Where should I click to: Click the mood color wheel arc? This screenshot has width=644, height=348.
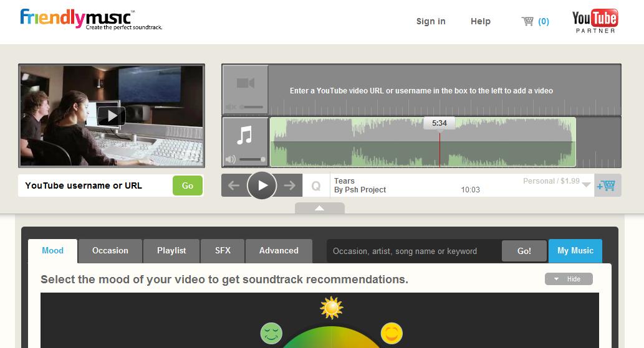tap(331, 338)
